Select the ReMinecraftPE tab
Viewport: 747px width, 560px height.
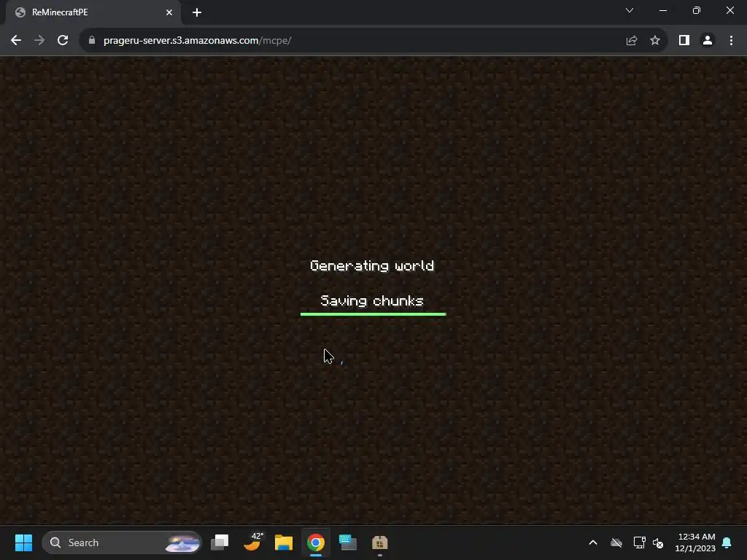[93, 12]
